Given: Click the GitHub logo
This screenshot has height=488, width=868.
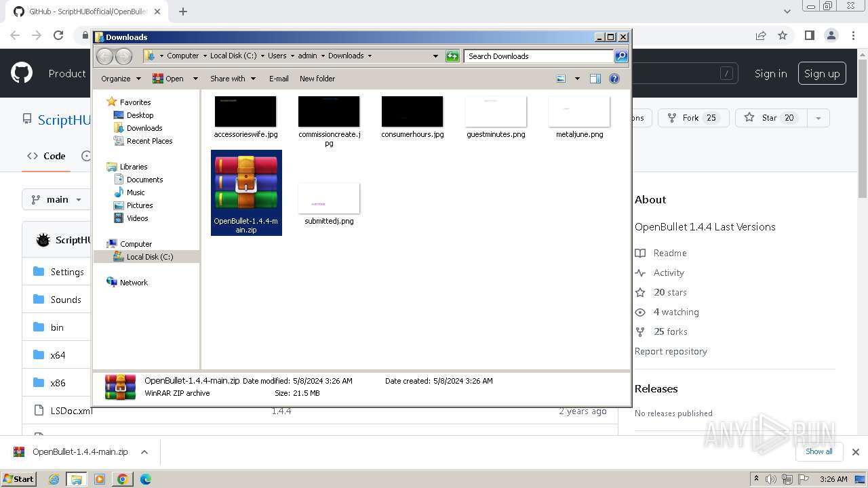Looking at the screenshot, I should coord(22,73).
